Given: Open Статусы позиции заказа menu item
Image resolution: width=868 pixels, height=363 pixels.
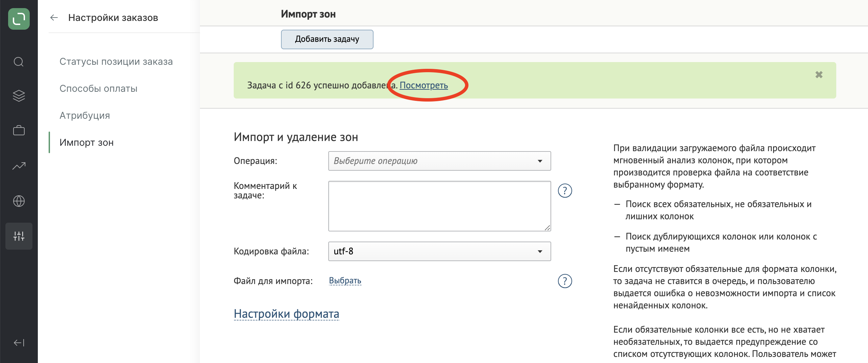Looking at the screenshot, I should 116,61.
